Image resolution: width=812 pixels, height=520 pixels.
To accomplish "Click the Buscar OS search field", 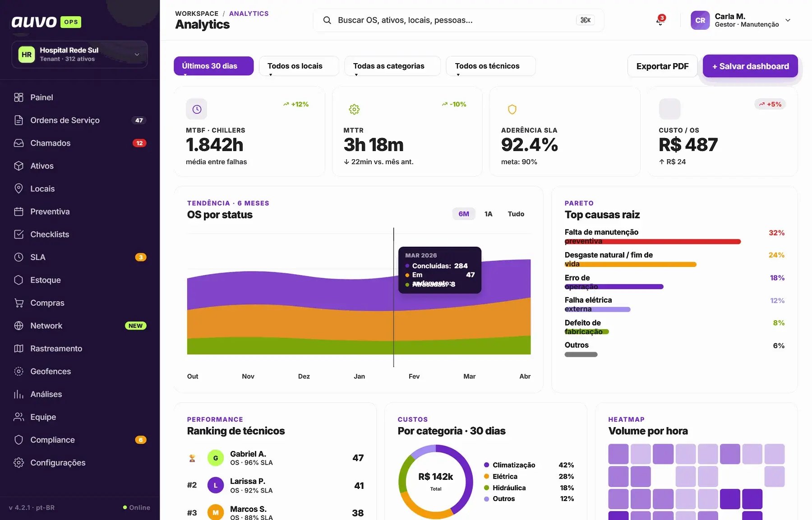I will click(458, 20).
